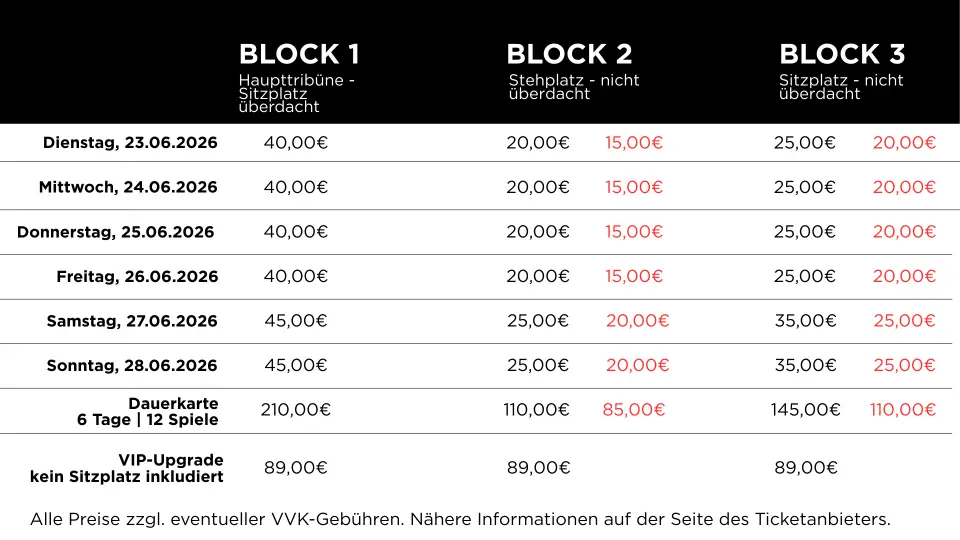The width and height of the screenshot is (960, 540).
Task: Click the Sonntag, 28.06.2026 row label
Action: coord(132,366)
